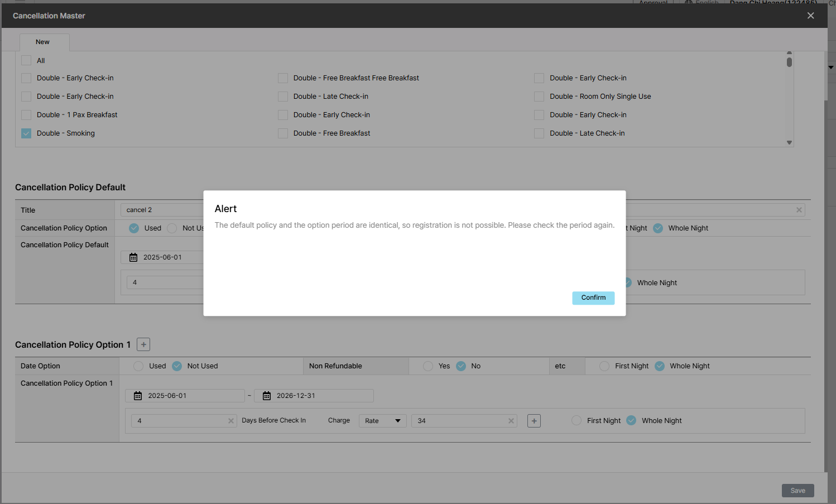Open the calendar for start date 2025-06-01 in Option 1
The height and width of the screenshot is (504, 836).
(138, 396)
